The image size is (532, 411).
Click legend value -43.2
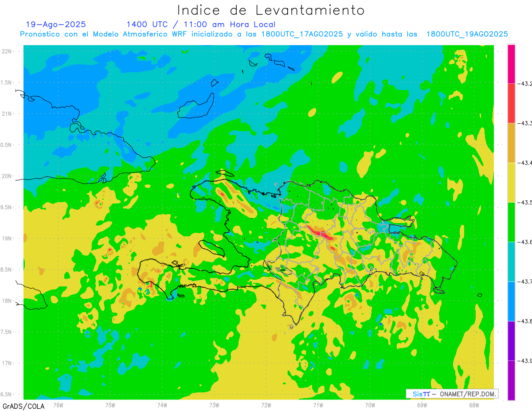[525, 83]
